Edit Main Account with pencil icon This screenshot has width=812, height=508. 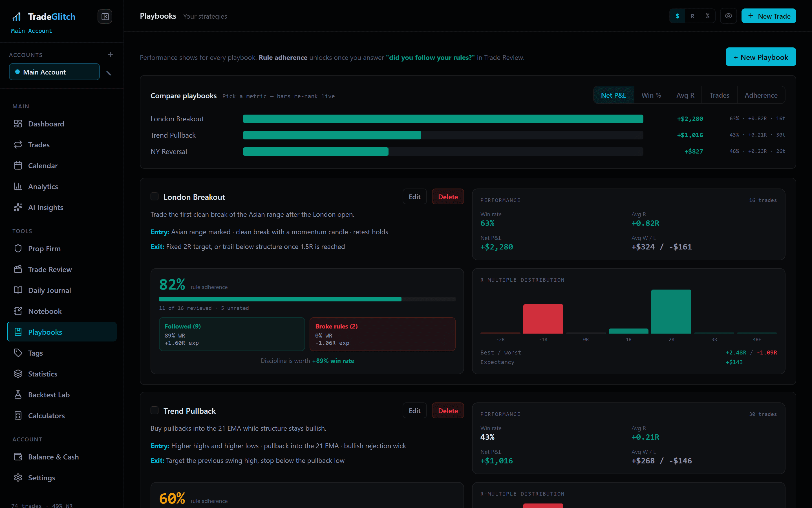(109, 73)
